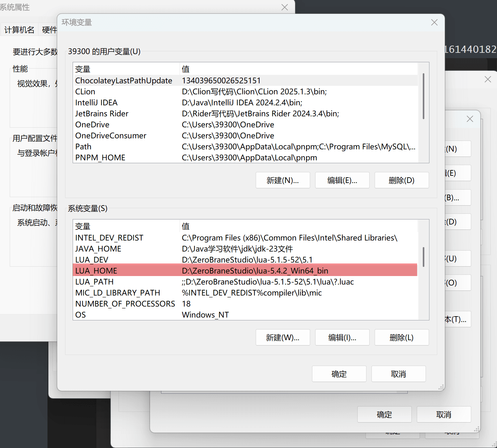Click 新建(N)... for user variables

click(282, 180)
